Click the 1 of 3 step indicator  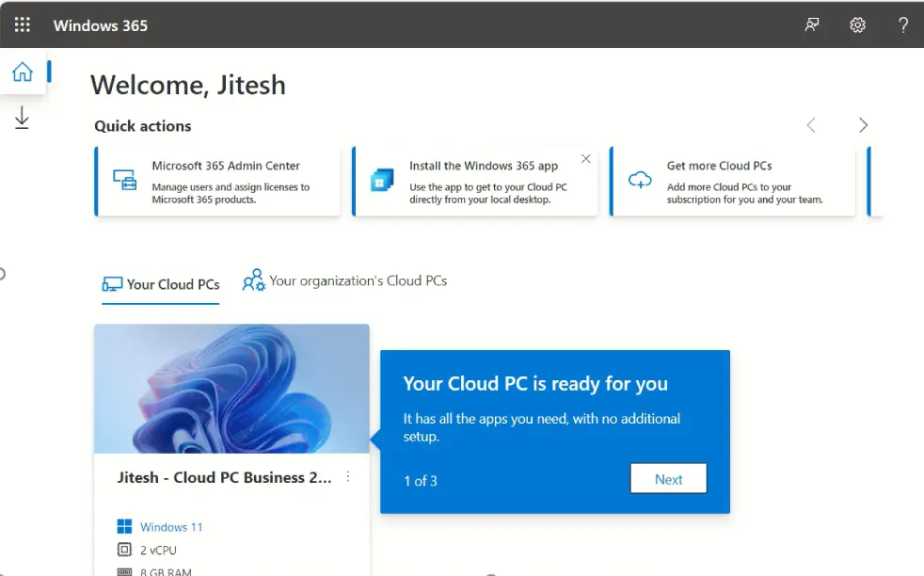click(x=421, y=481)
